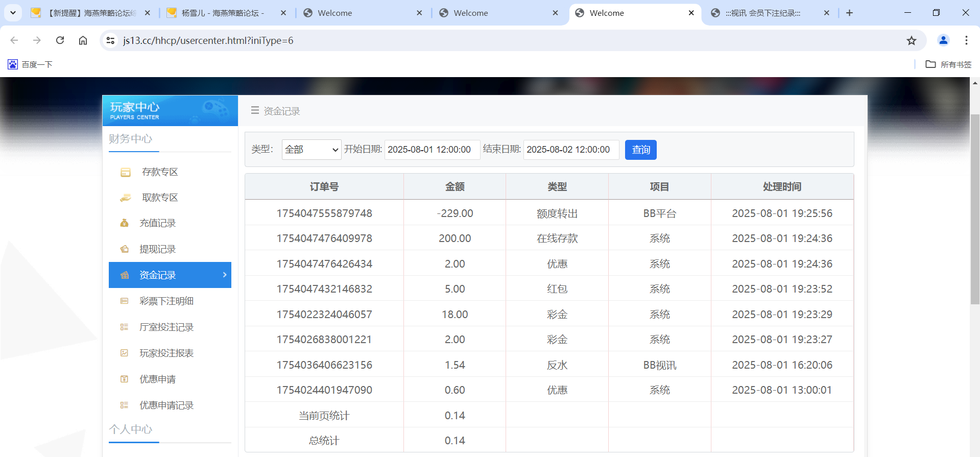Switch to the 新提醒 海燕策略论坛 tab

92,13
